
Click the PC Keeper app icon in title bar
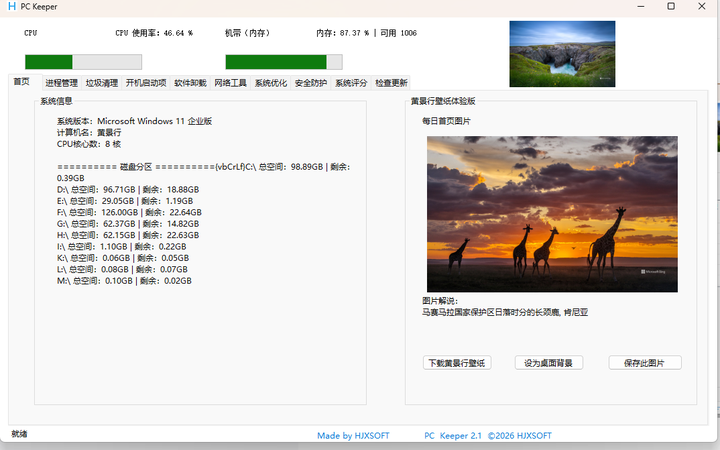click(12, 6)
